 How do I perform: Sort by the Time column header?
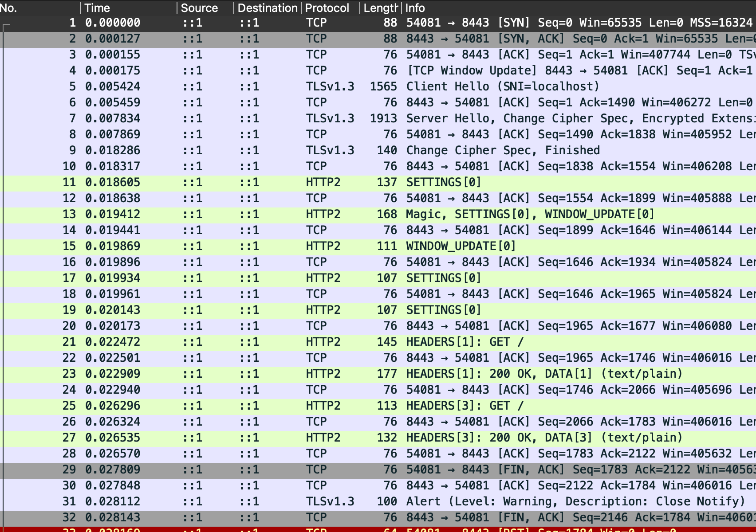pyautogui.click(x=129, y=8)
